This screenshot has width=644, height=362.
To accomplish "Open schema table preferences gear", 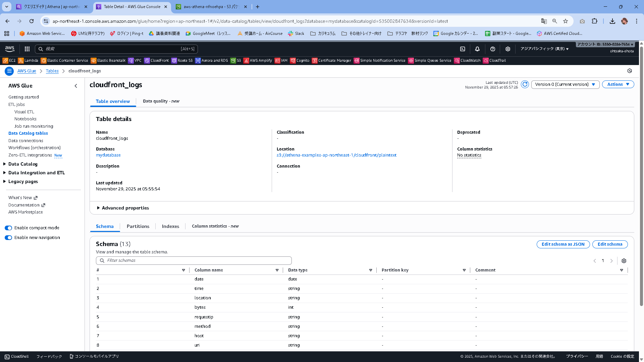I will [624, 261].
